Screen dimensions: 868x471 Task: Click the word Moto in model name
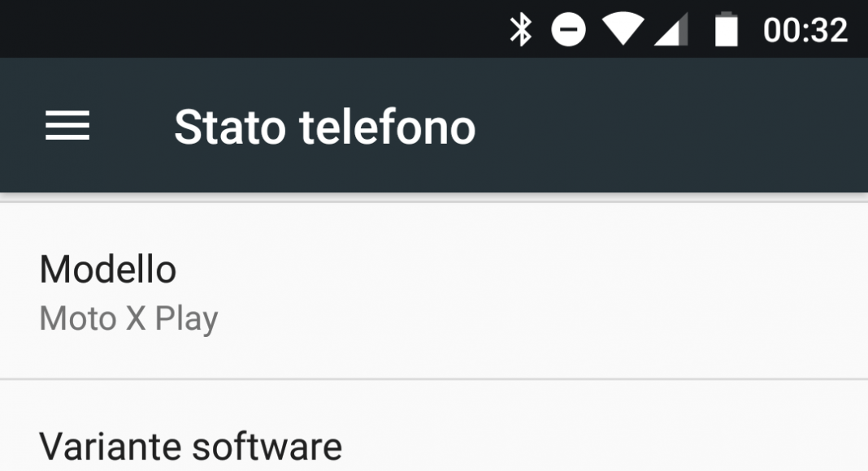coord(78,318)
